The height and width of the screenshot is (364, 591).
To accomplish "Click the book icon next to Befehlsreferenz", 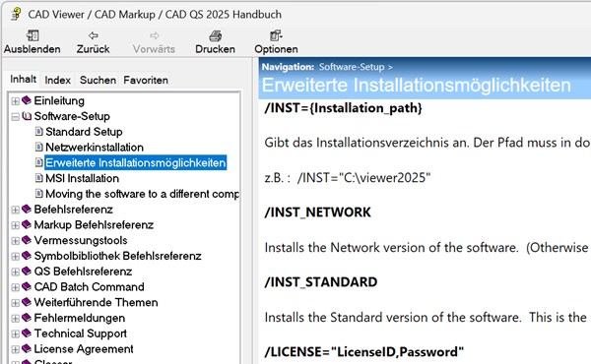I will (26, 209).
